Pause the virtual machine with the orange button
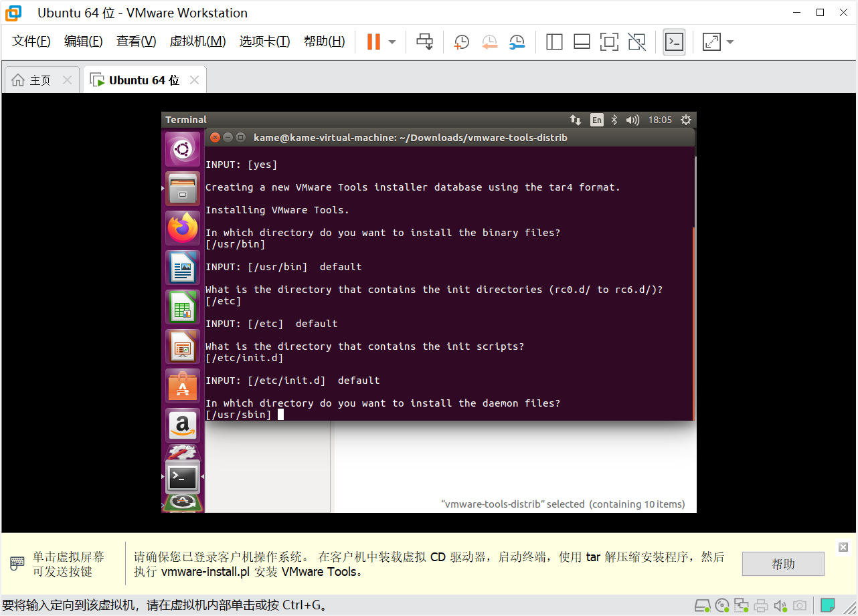This screenshot has width=858, height=616. pos(373,41)
